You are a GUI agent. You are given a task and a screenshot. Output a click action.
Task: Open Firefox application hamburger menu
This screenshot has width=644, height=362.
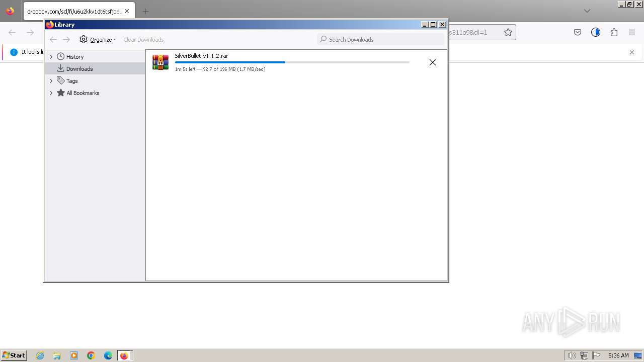click(632, 32)
